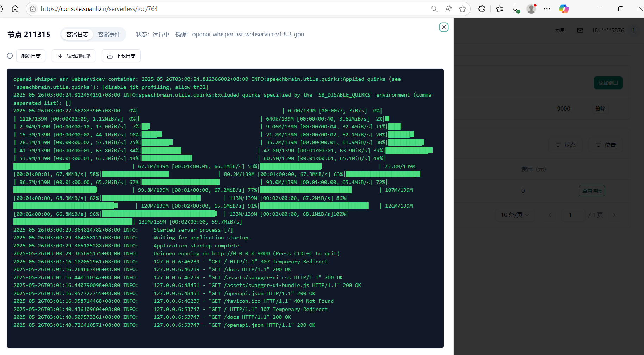Add page to favorites star icon

pyautogui.click(x=463, y=9)
